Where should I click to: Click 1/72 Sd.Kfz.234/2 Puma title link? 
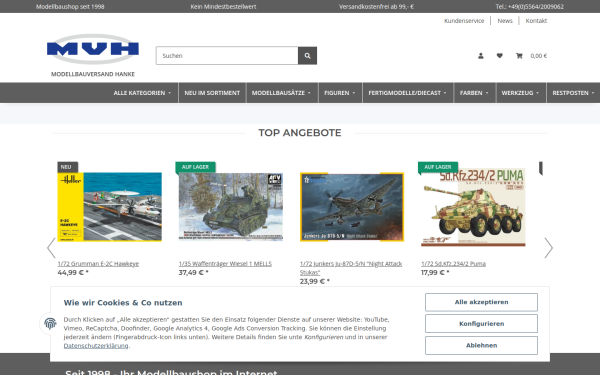(x=453, y=264)
